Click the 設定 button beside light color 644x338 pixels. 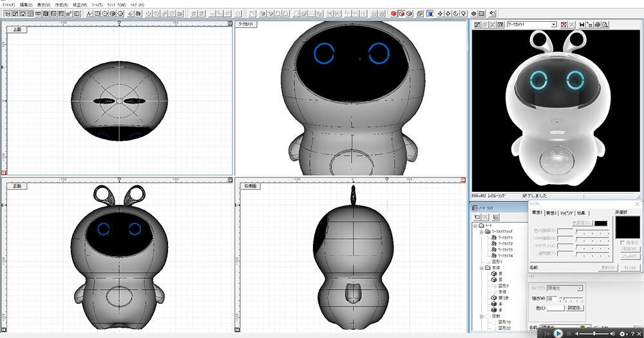575,308
